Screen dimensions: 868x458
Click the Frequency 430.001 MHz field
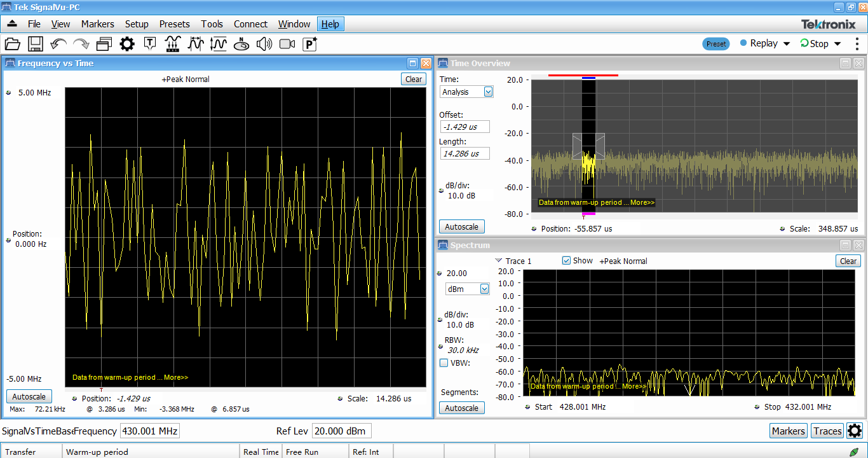click(x=150, y=431)
